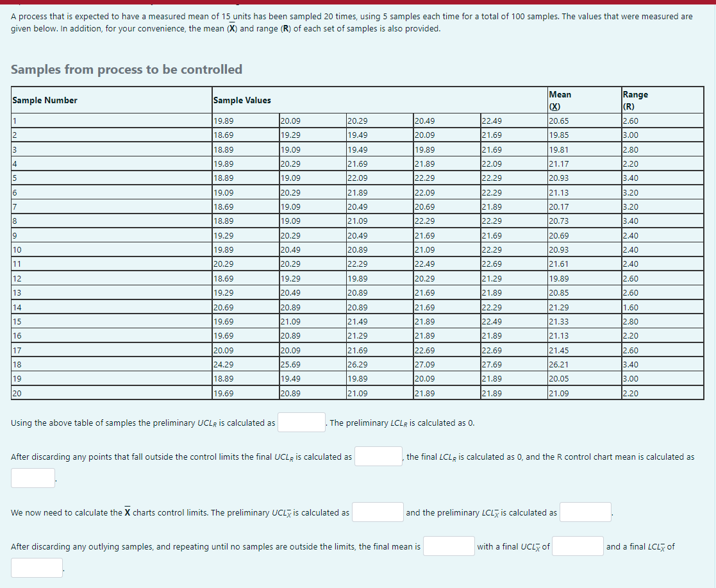
Task: Click the 'Sample Values' column header
Action: coord(380,100)
